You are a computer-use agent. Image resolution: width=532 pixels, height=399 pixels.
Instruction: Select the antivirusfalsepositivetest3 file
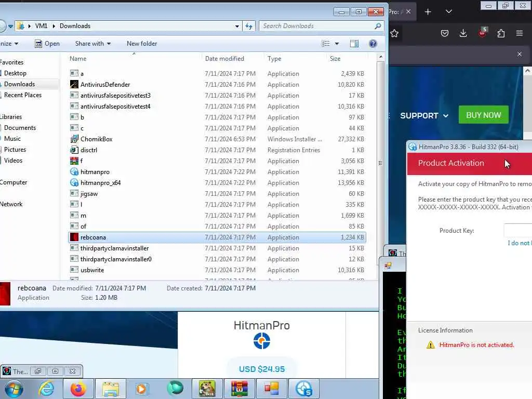pyautogui.click(x=115, y=96)
